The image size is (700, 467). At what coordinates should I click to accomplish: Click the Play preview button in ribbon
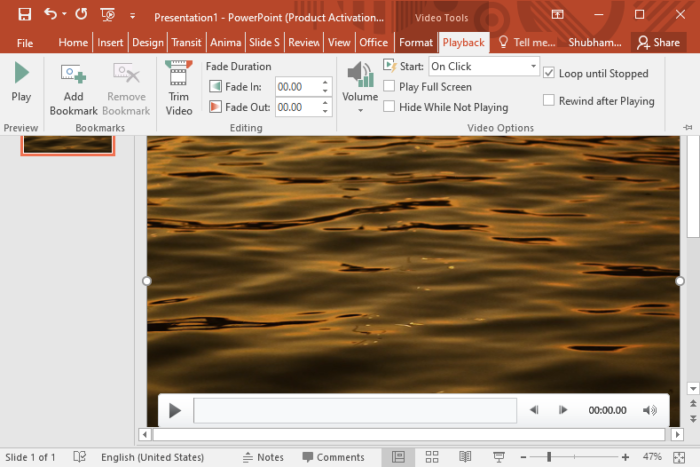point(21,82)
